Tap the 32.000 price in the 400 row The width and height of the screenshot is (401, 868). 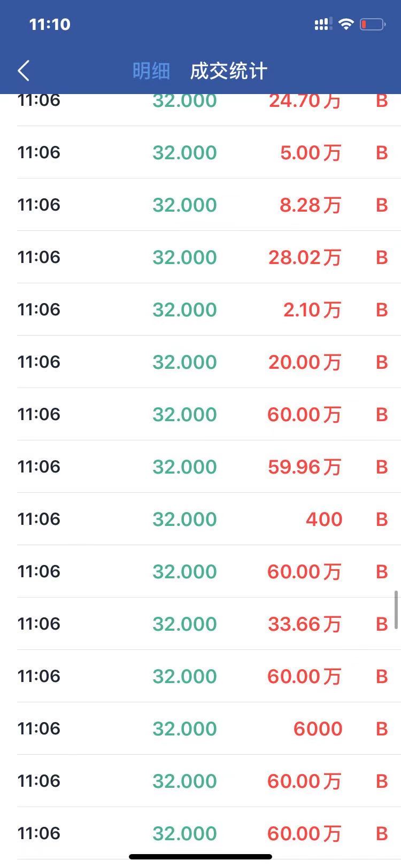point(184,519)
